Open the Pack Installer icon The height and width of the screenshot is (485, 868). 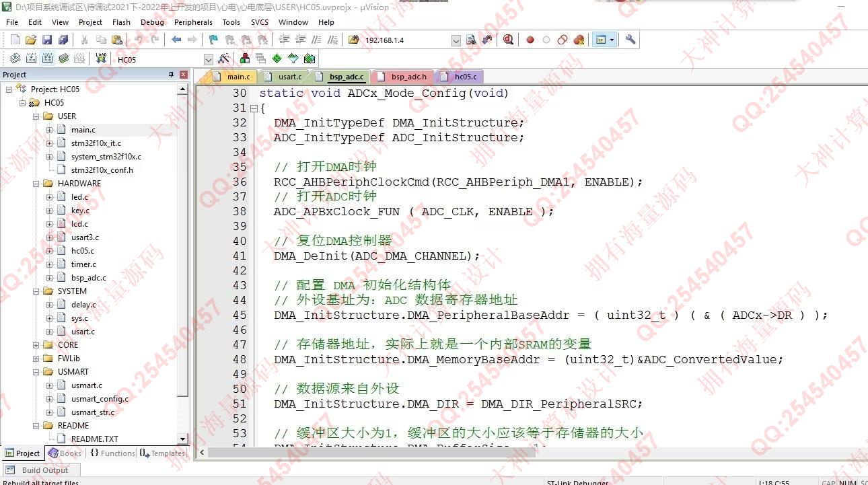pyautogui.click(x=310, y=59)
